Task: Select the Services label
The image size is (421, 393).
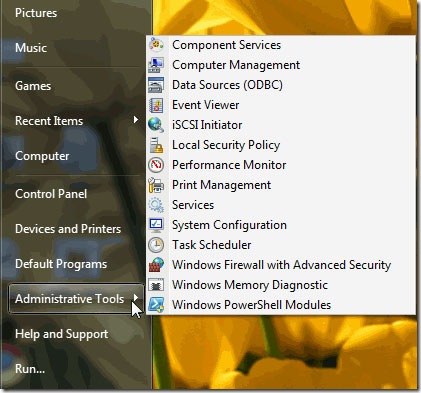Action: click(x=193, y=205)
